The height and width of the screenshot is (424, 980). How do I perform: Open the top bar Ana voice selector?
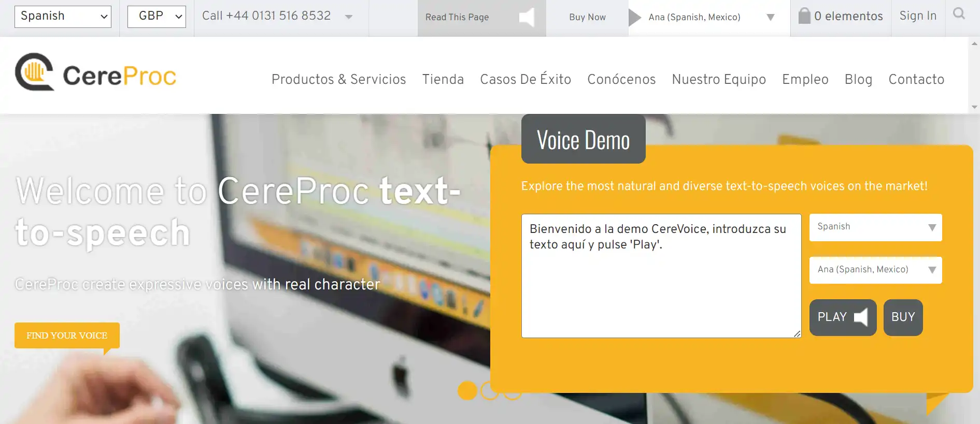[x=709, y=17]
